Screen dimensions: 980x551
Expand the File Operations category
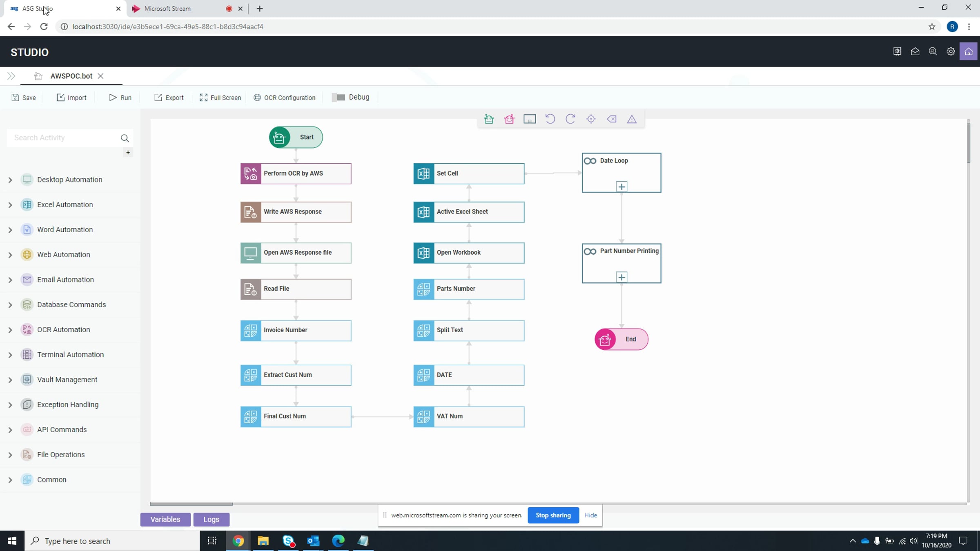10,455
